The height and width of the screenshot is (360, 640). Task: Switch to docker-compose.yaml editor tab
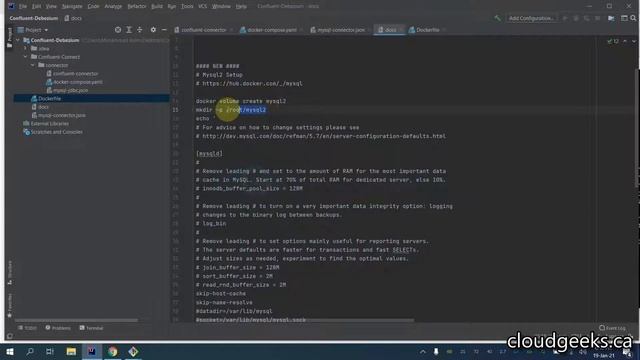[x=271, y=30]
